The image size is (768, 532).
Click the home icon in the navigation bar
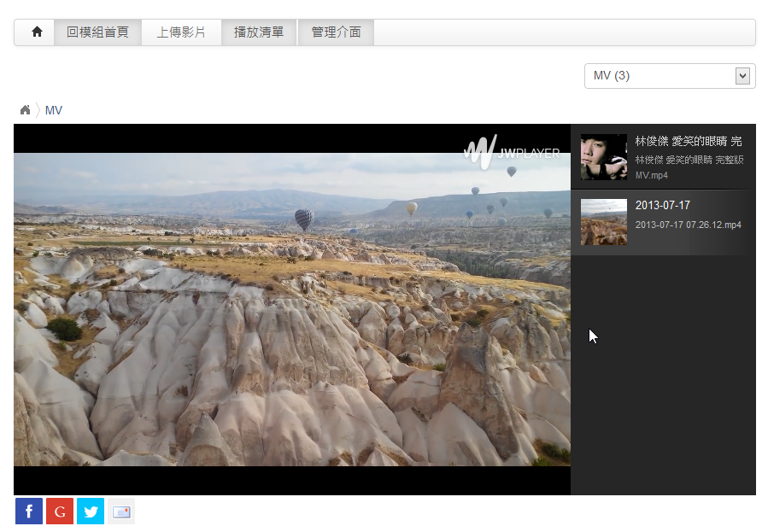click(x=37, y=32)
